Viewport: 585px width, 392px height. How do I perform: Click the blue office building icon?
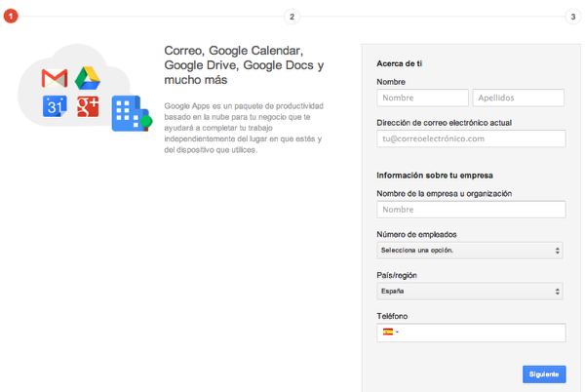click(x=127, y=114)
